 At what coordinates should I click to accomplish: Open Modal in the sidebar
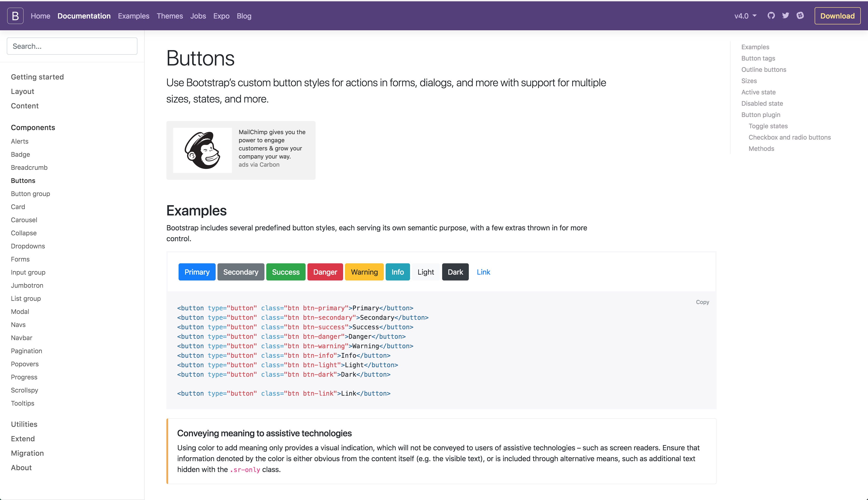click(x=20, y=311)
